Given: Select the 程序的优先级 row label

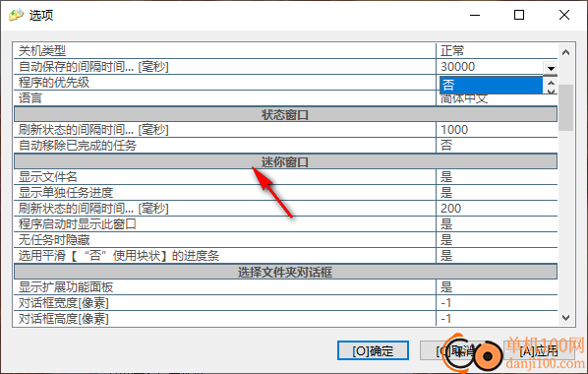Looking at the screenshot, I should [x=54, y=83].
